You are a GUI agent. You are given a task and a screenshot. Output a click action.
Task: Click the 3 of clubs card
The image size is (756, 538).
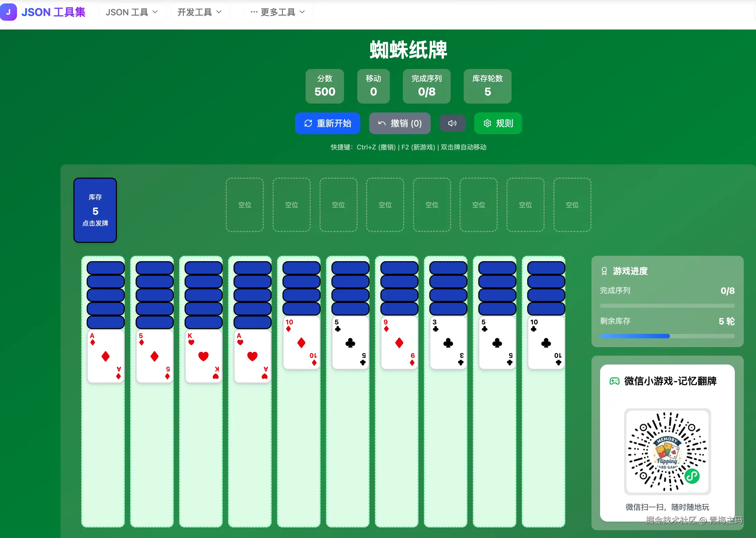448,342
